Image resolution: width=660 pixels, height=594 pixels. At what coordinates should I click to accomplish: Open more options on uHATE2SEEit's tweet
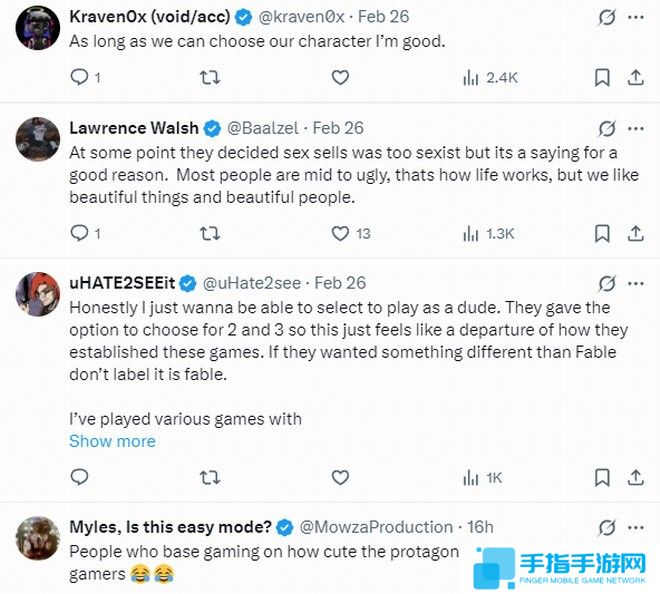[x=636, y=283]
